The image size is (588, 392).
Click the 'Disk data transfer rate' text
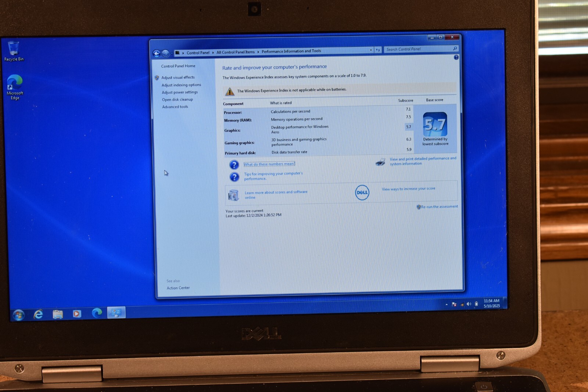289,152
